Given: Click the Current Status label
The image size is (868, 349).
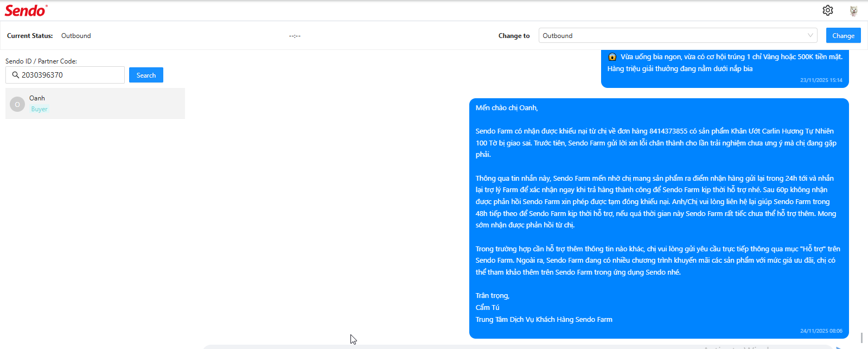Looking at the screenshot, I should coord(30,36).
